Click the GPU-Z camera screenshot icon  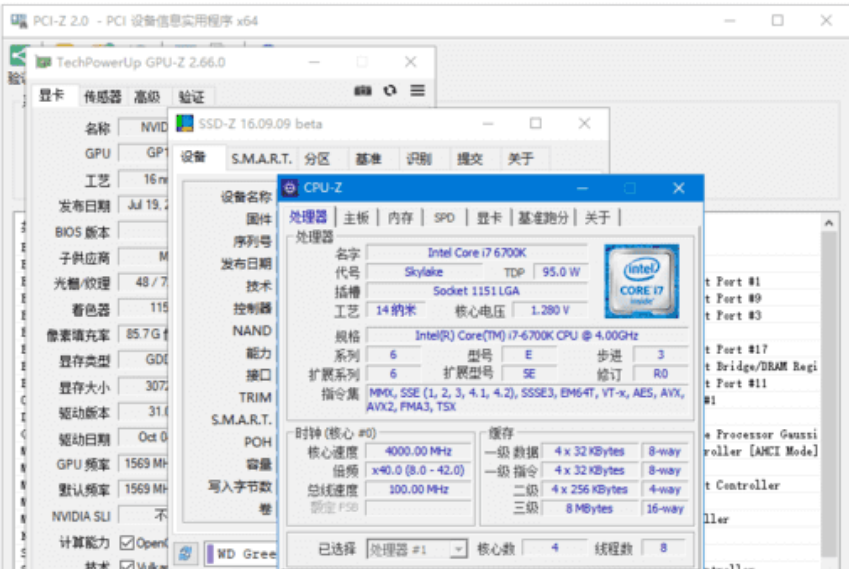click(x=363, y=90)
